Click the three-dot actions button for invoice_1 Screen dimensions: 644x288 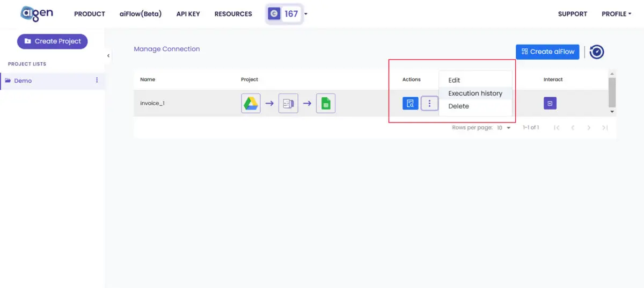(429, 103)
